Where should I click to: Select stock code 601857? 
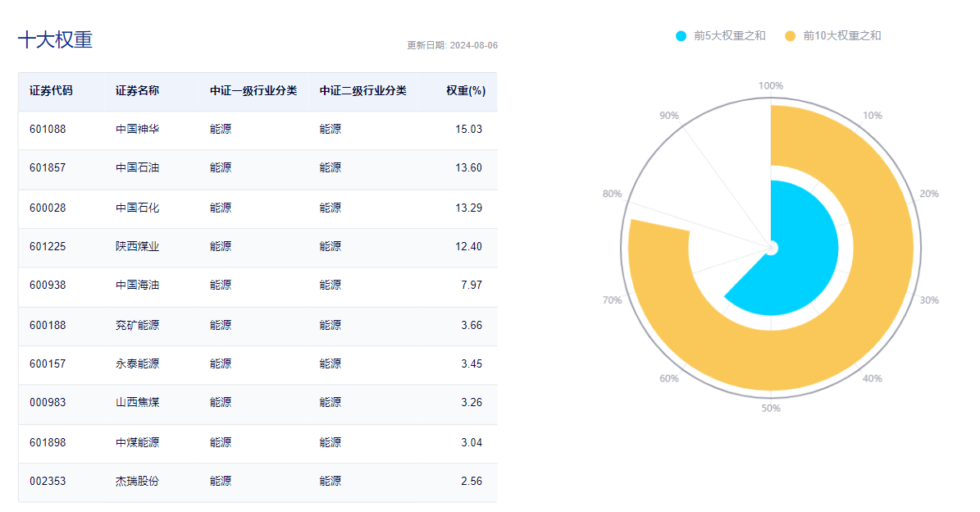(x=48, y=168)
